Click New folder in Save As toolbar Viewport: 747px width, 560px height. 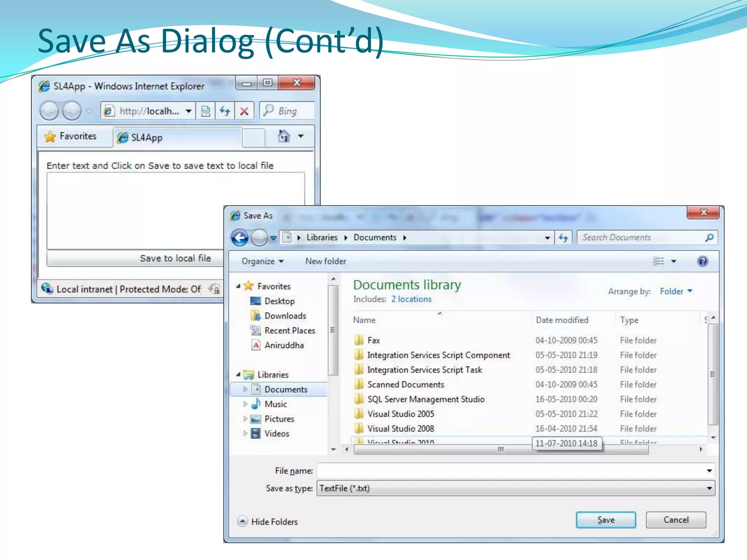pos(326,261)
